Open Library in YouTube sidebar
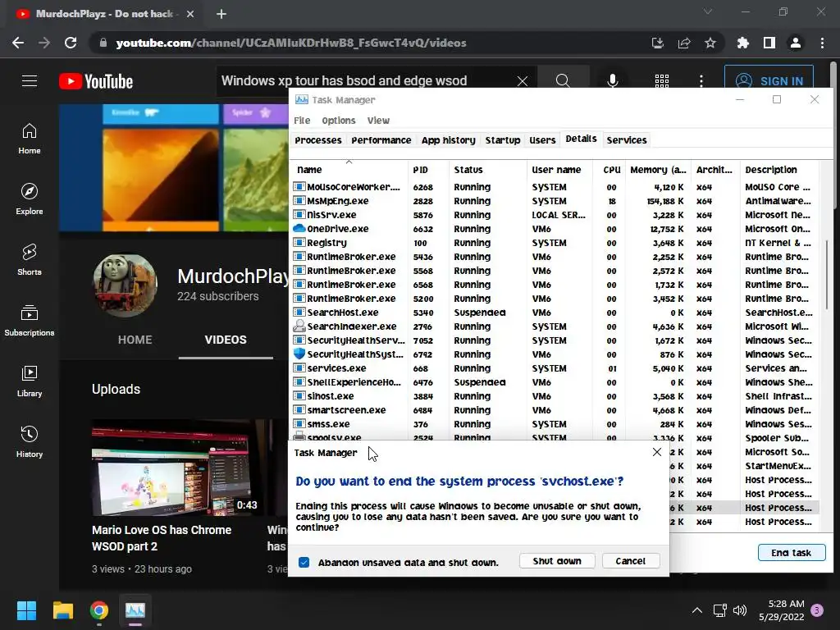The image size is (840, 630). (x=30, y=381)
